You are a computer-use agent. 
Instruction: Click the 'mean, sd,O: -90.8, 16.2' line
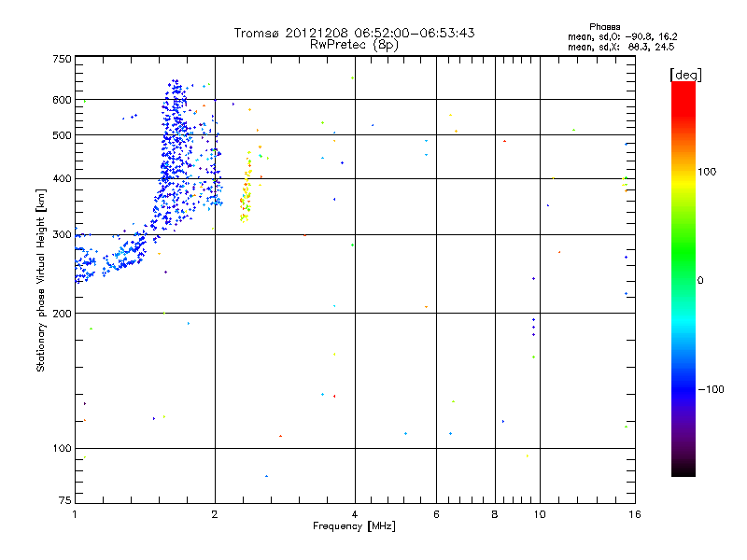(x=622, y=36)
